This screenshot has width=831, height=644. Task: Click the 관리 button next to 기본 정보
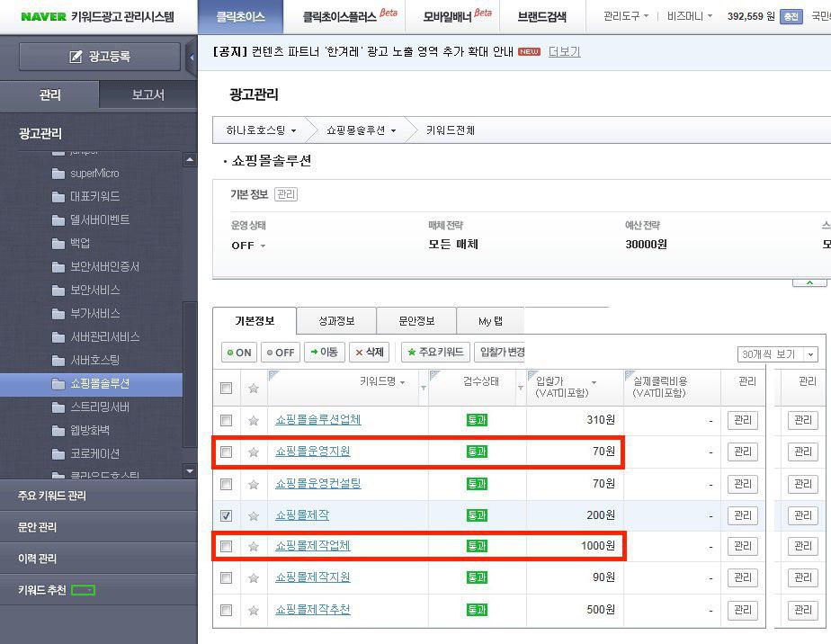(x=286, y=194)
